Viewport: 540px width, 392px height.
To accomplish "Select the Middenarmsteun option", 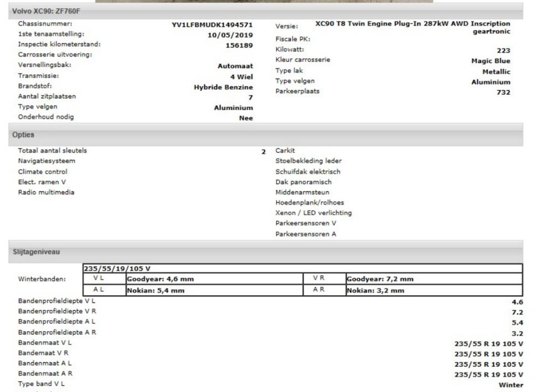I will click(302, 192).
